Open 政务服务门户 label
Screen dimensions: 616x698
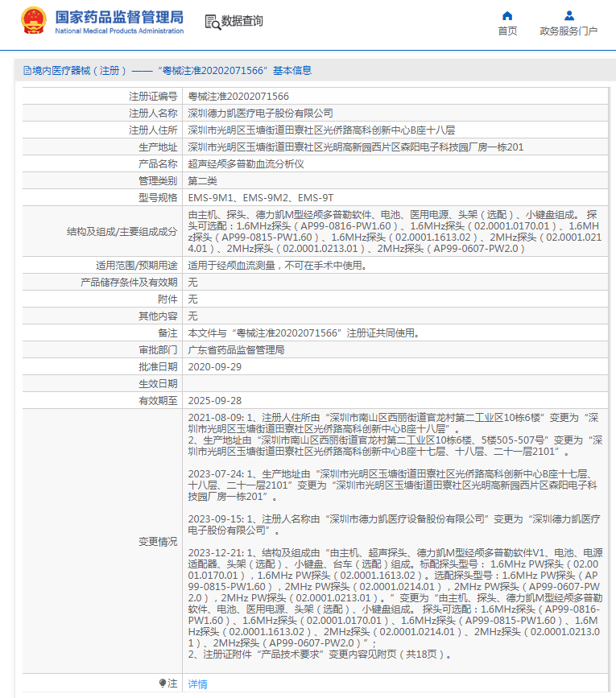pyautogui.click(x=568, y=31)
